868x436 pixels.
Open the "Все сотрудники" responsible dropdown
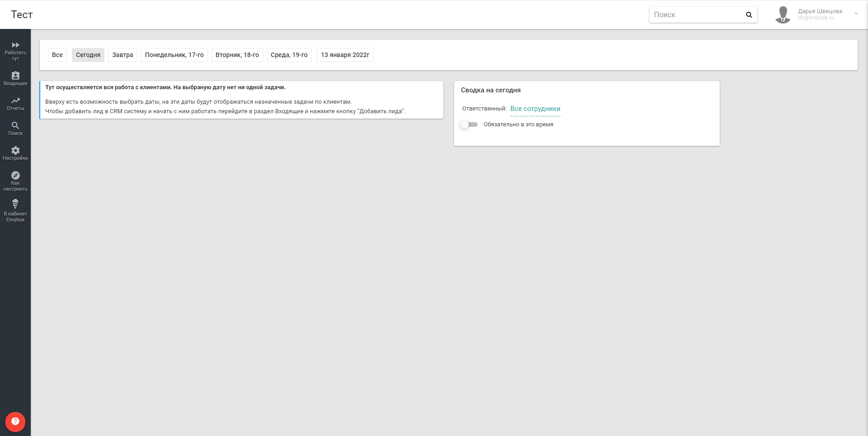pos(535,109)
